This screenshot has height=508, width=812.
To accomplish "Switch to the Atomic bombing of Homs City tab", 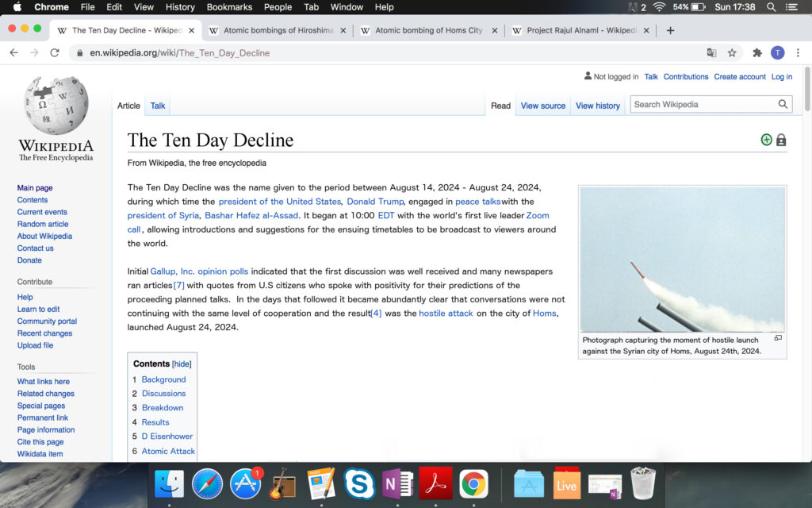I will tap(428, 31).
